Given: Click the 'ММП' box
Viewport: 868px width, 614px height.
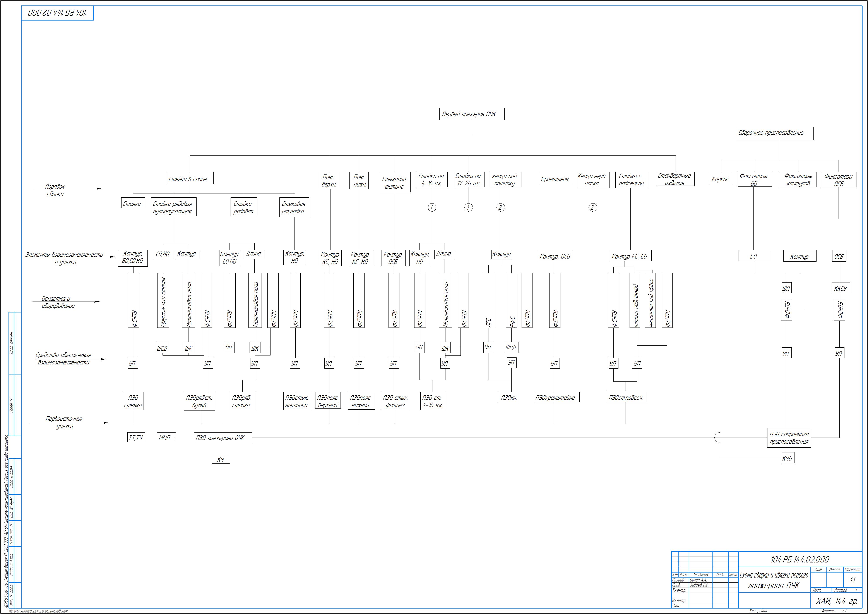Looking at the screenshot, I should tap(166, 438).
